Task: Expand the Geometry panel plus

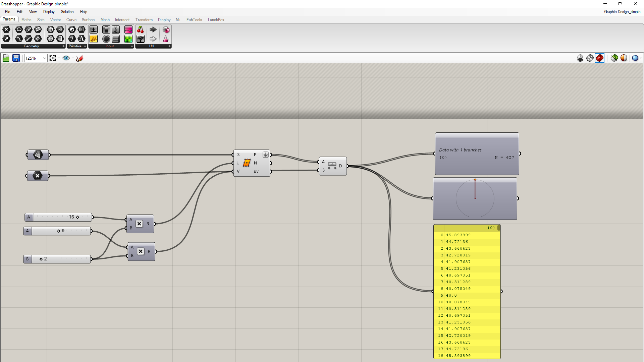Action: pyautogui.click(x=64, y=46)
